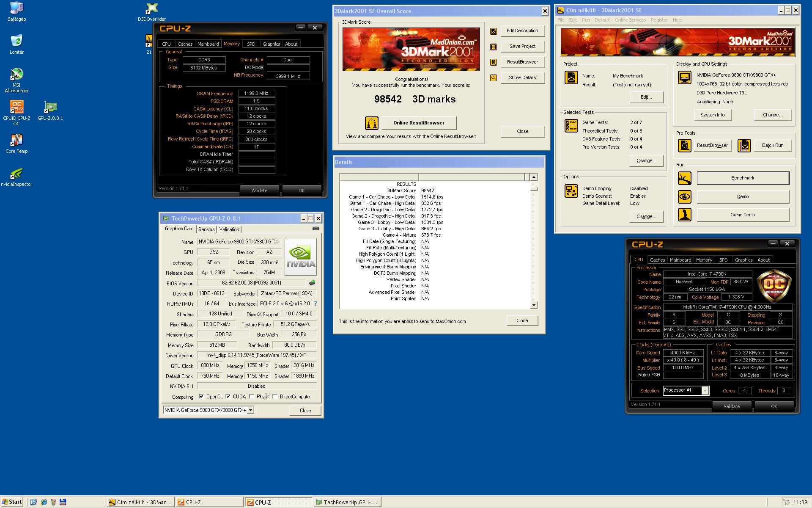Open the Online Services menu in 3DMark2001
Image resolution: width=812 pixels, height=508 pixels.
(x=630, y=20)
